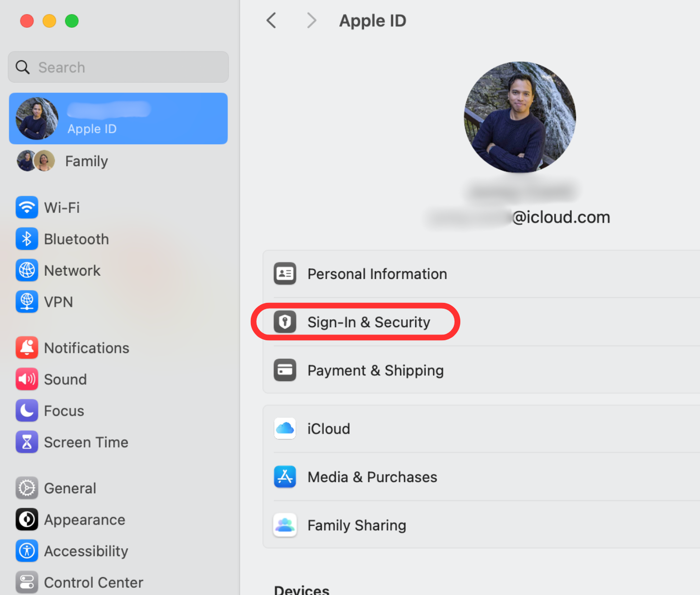This screenshot has height=595, width=700.
Task: Click the iCloud cloud icon
Action: [x=285, y=428]
